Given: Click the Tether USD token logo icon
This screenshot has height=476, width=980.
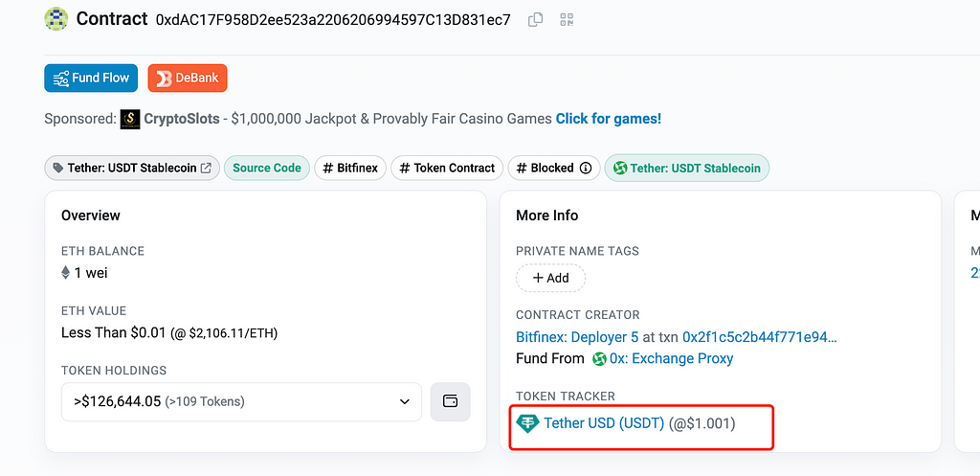Looking at the screenshot, I should (x=527, y=422).
